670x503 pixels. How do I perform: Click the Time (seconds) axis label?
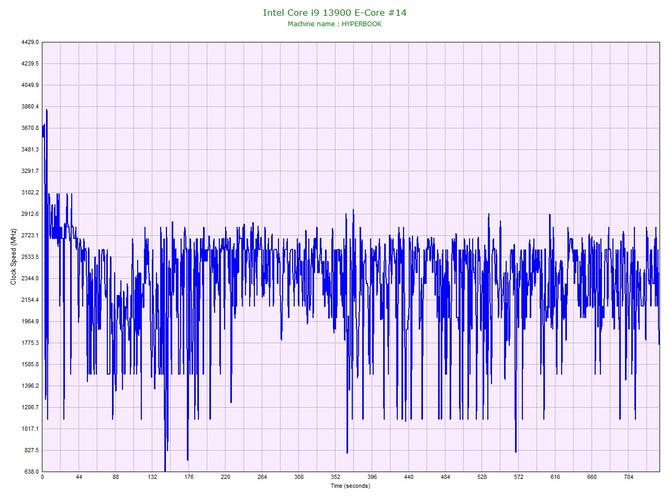(x=350, y=486)
